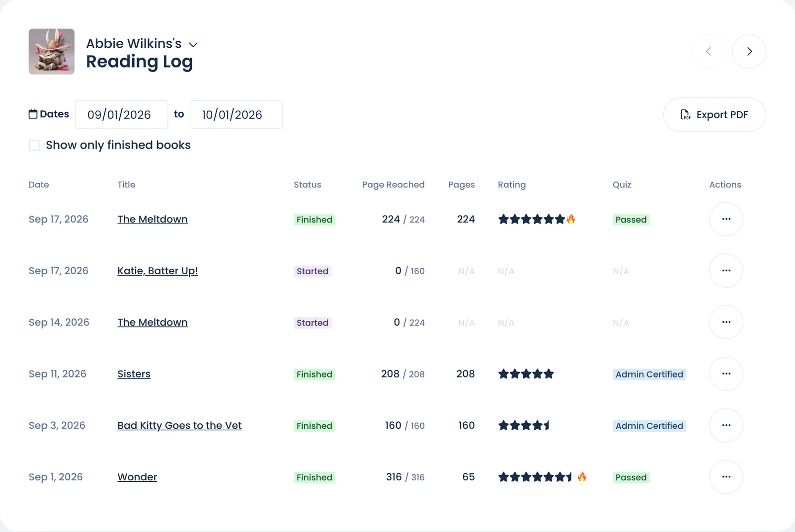Click the 316 / 316 page reached cell
This screenshot has height=532, width=795.
[x=405, y=477]
